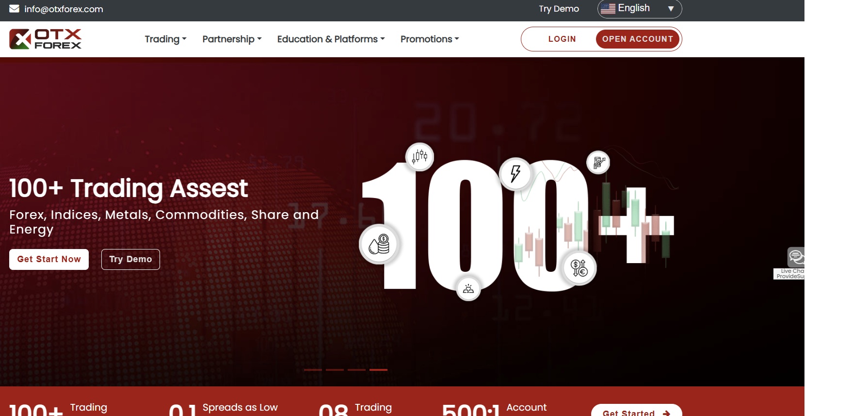This screenshot has width=868, height=416.
Task: Open the Live Chat support icon
Action: [x=795, y=257]
